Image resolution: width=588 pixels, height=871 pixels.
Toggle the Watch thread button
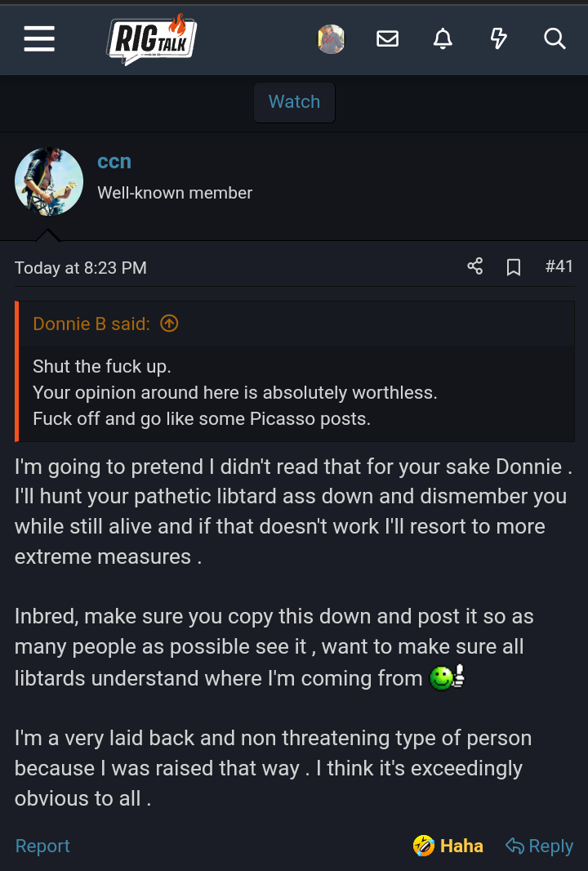coord(294,102)
